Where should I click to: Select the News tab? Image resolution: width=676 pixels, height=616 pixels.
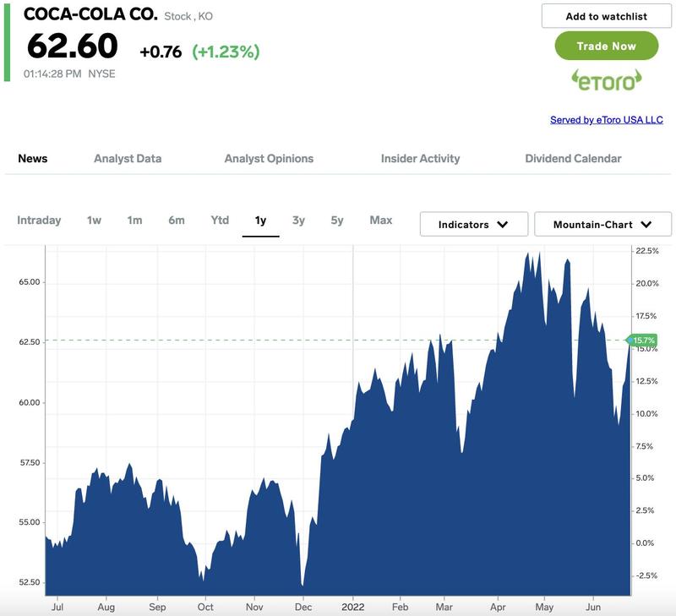[x=33, y=158]
